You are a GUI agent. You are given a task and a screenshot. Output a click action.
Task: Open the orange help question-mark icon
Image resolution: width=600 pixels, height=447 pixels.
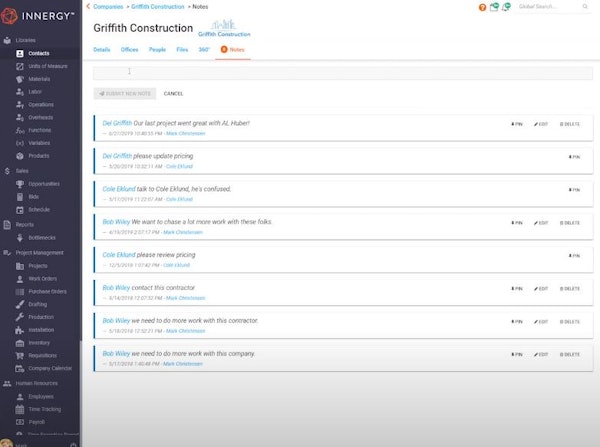[482, 7]
